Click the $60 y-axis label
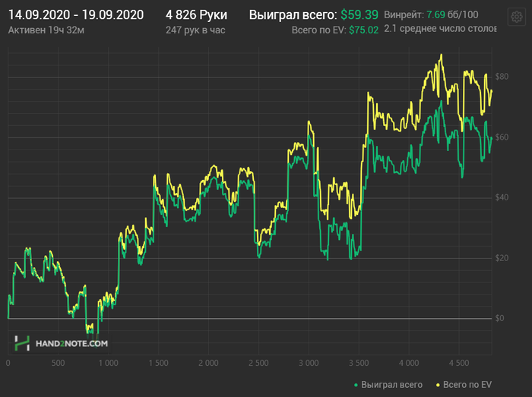This screenshot has width=532, height=397. pos(502,137)
